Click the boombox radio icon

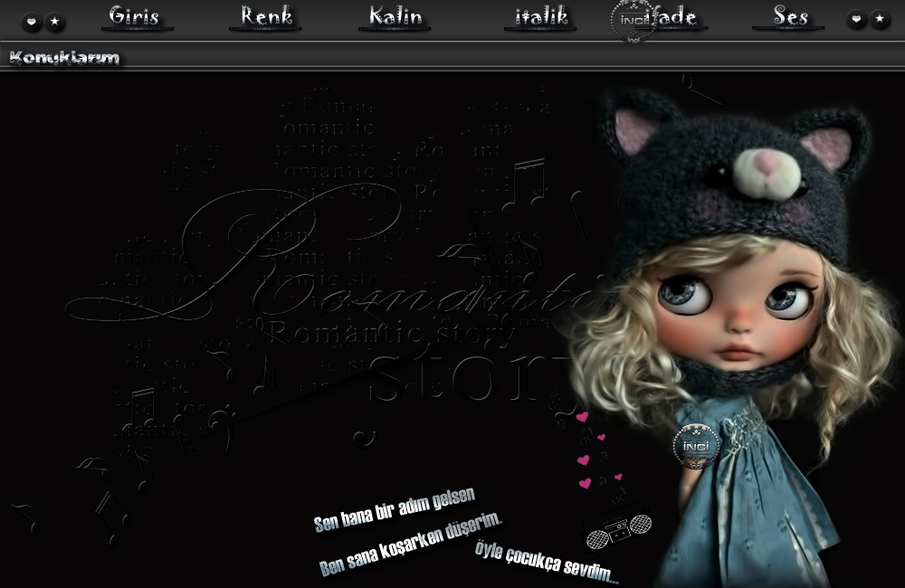click(618, 528)
